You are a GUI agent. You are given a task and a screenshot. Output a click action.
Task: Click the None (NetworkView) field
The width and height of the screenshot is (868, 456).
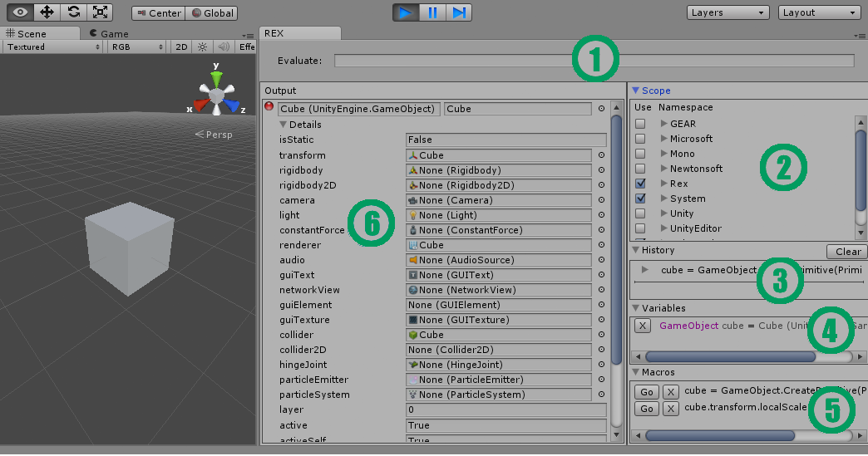pos(499,290)
